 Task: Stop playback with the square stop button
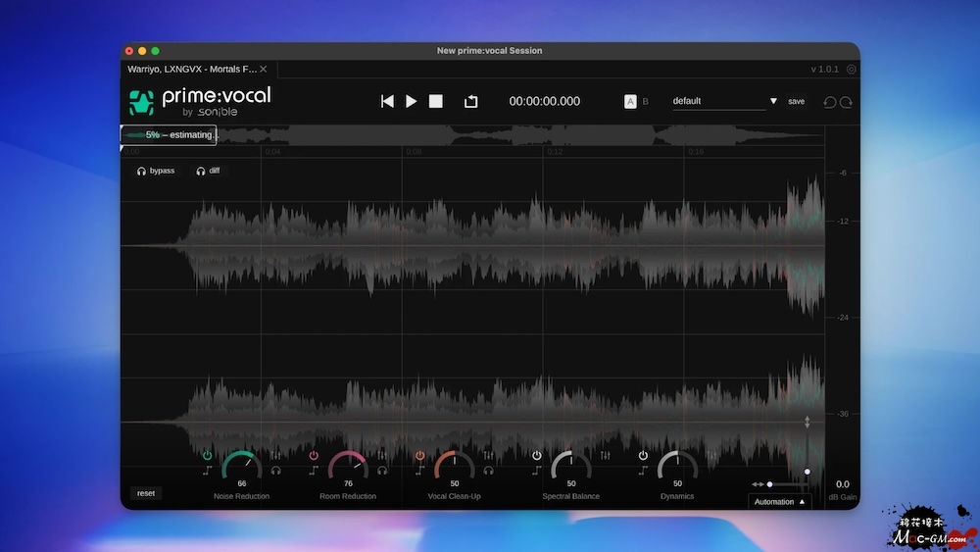point(436,101)
